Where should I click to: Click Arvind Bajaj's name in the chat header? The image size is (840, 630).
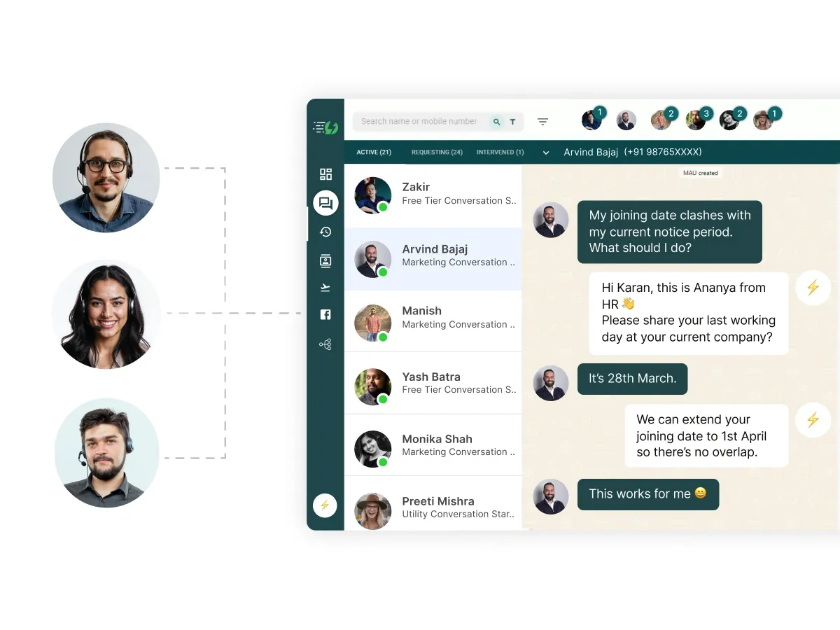point(591,152)
